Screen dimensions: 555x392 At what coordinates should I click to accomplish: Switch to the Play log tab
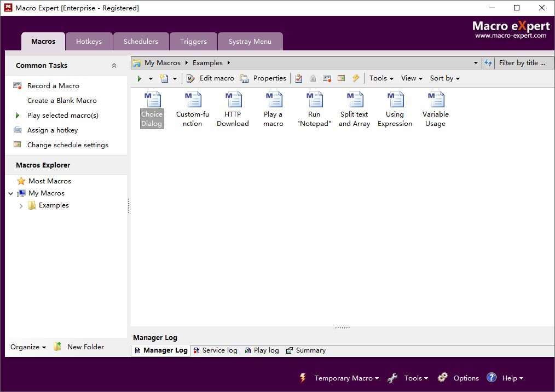point(262,350)
